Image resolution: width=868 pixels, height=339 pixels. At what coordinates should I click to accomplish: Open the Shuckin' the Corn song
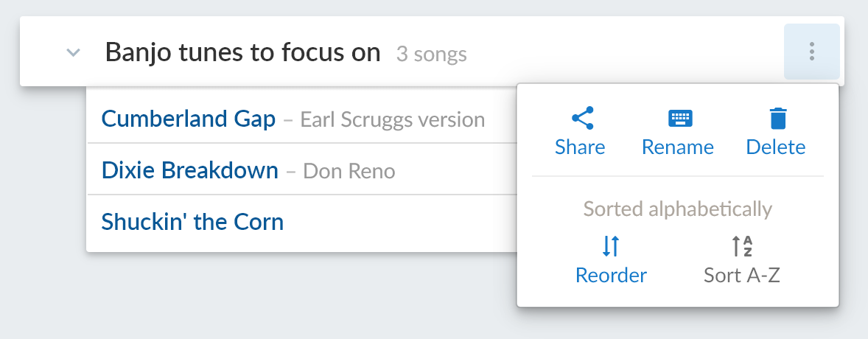pos(192,222)
